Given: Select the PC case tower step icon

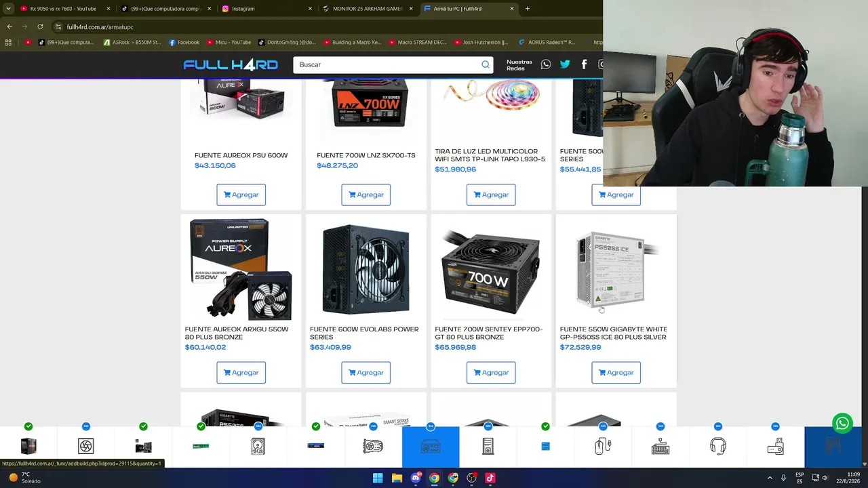Looking at the screenshot, I should pos(488,446).
